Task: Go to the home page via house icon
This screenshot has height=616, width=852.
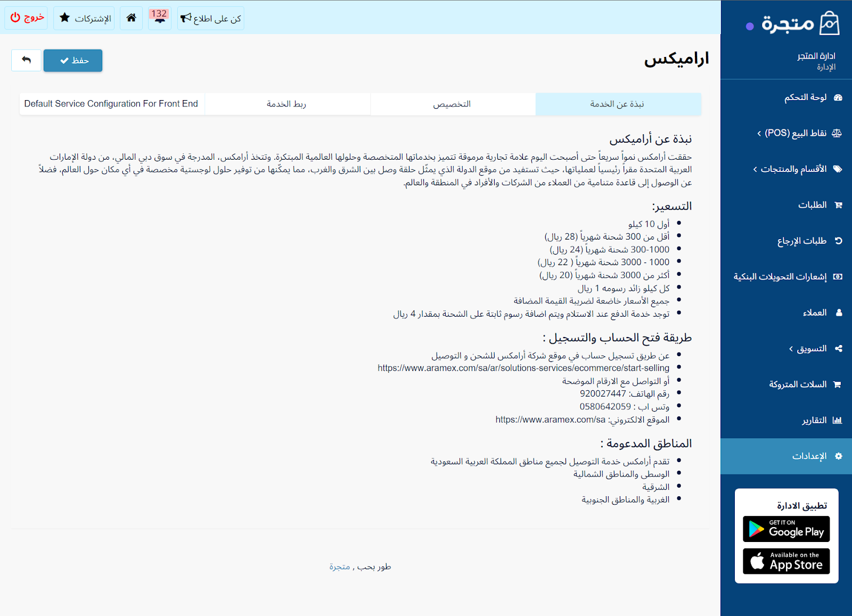Action: (x=131, y=18)
